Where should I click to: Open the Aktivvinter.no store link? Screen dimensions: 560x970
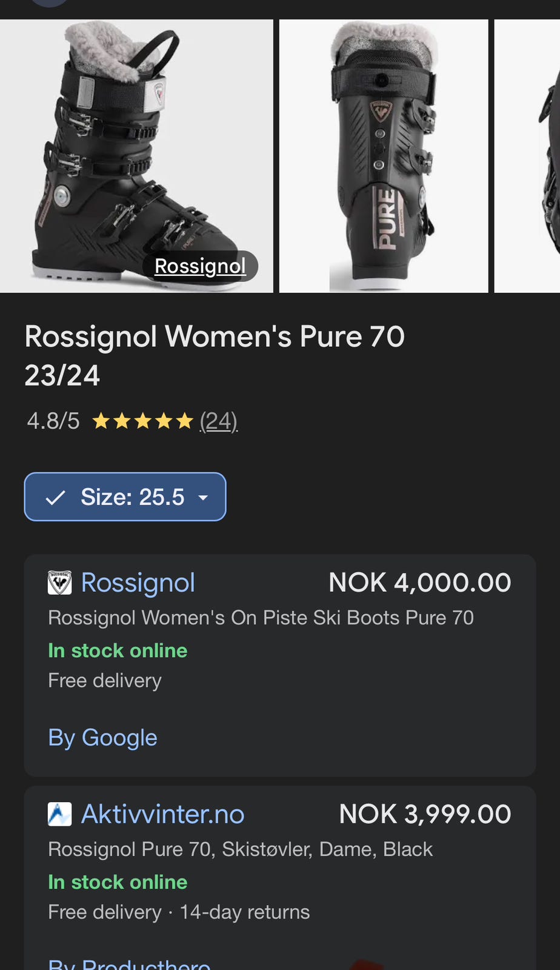tap(162, 814)
